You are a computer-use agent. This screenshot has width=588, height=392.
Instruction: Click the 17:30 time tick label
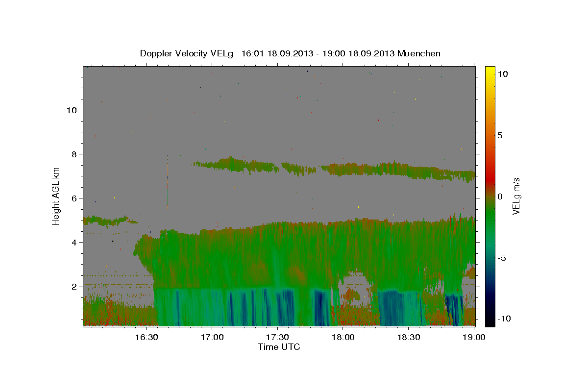pos(278,337)
